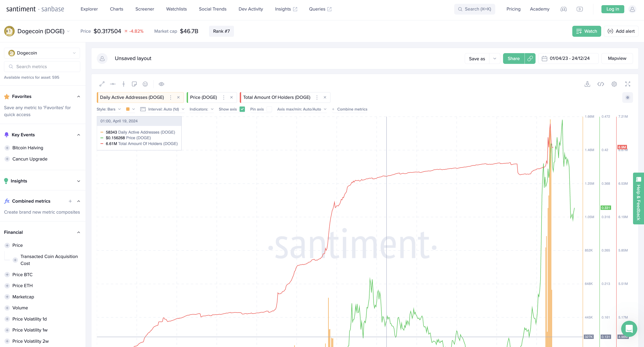Add Price BTC metric
Image resolution: width=644 pixels, height=347 pixels.
pos(7,275)
